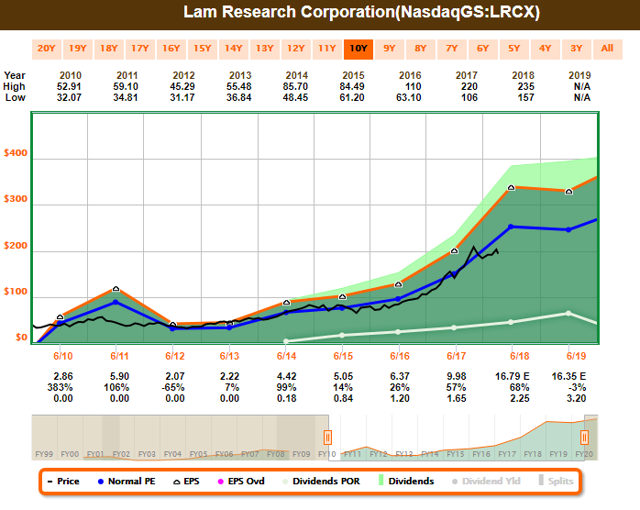Click dividends POR white point at 6/18
The image size is (640, 510).
[x=511, y=322]
